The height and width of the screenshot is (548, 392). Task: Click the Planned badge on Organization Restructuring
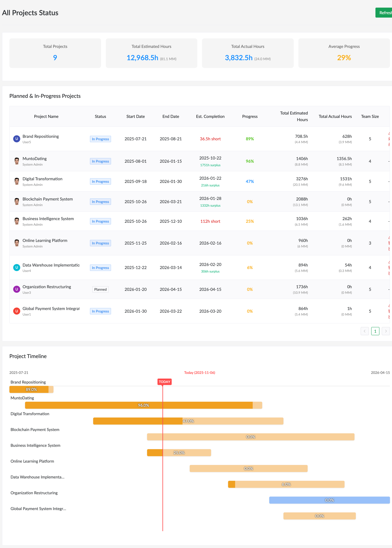[100, 289]
